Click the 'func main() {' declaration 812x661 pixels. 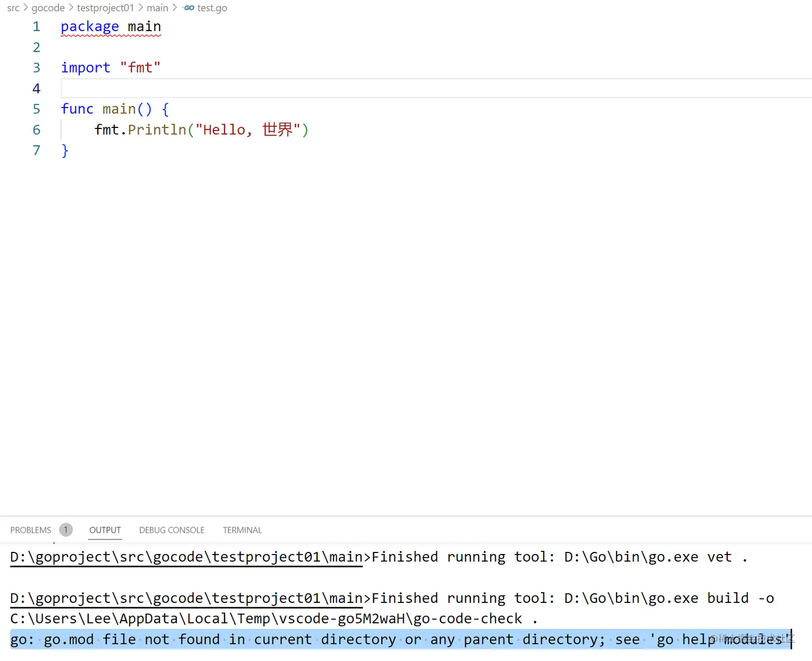click(115, 109)
